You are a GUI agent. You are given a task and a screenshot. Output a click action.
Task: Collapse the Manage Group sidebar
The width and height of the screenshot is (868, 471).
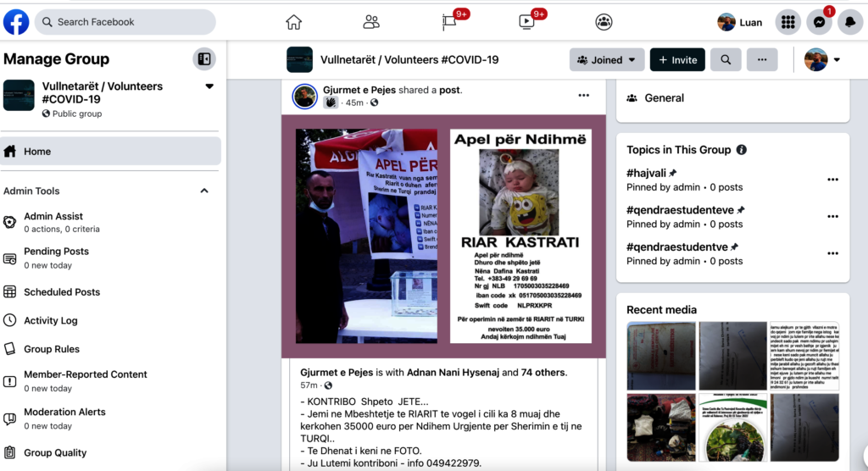tap(204, 59)
